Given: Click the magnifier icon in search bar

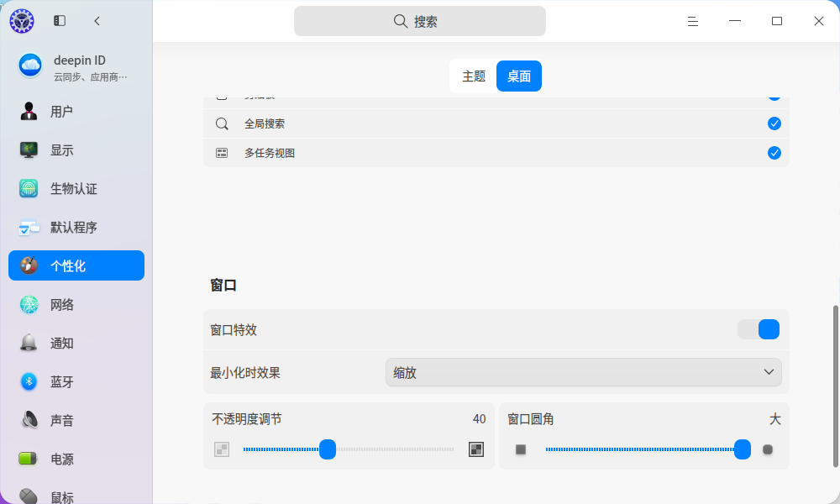Looking at the screenshot, I should (x=400, y=21).
